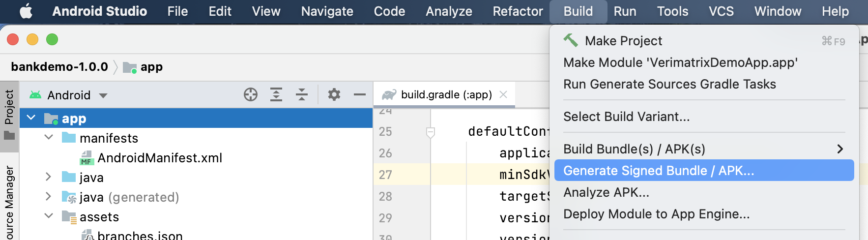Click the Expand All icon
868x240 pixels.
tap(276, 94)
